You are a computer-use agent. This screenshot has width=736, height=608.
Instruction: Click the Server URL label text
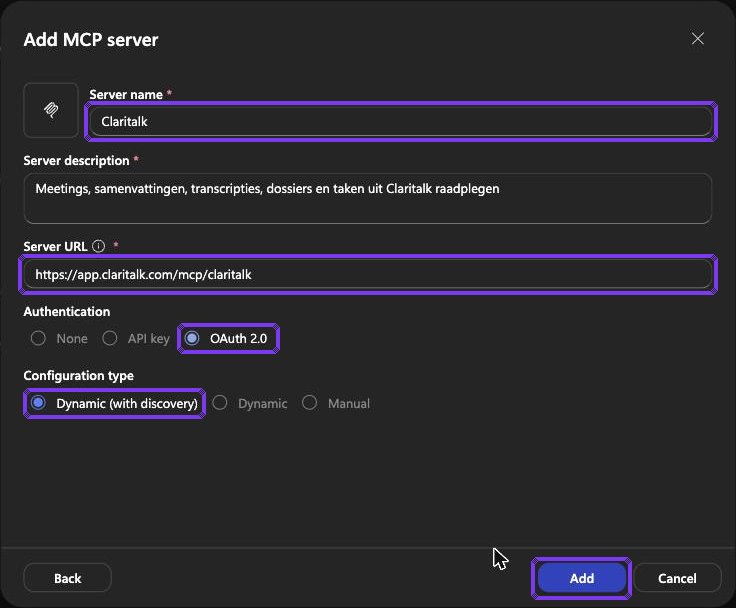point(55,246)
